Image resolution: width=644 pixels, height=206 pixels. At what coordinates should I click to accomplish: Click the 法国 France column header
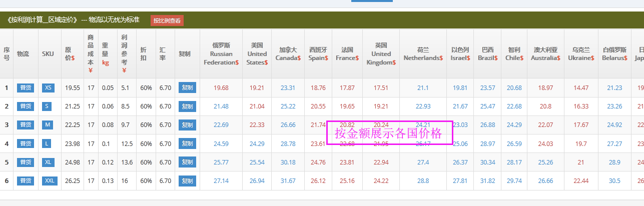[347, 53]
